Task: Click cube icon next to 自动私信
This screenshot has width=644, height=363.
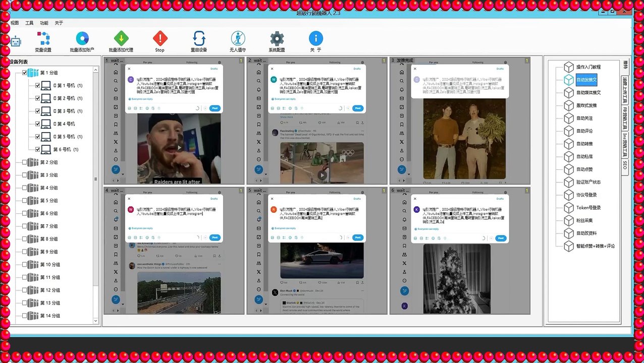Action: 569,156
